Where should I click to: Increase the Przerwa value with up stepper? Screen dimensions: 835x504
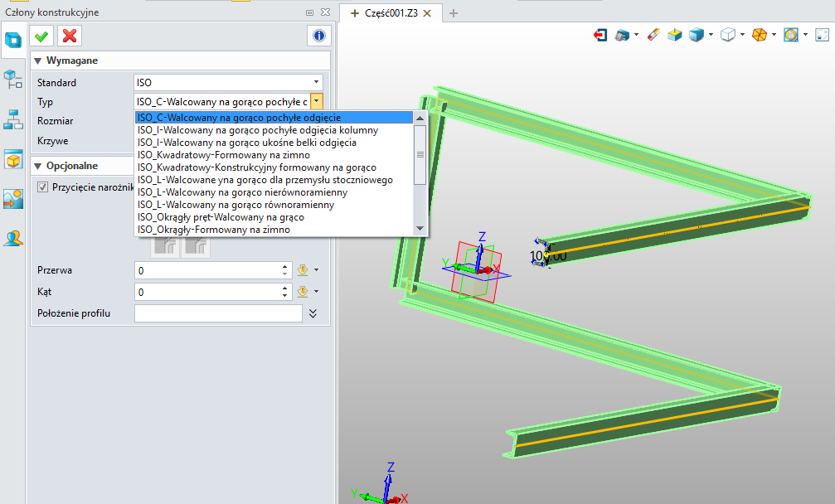(x=285, y=267)
